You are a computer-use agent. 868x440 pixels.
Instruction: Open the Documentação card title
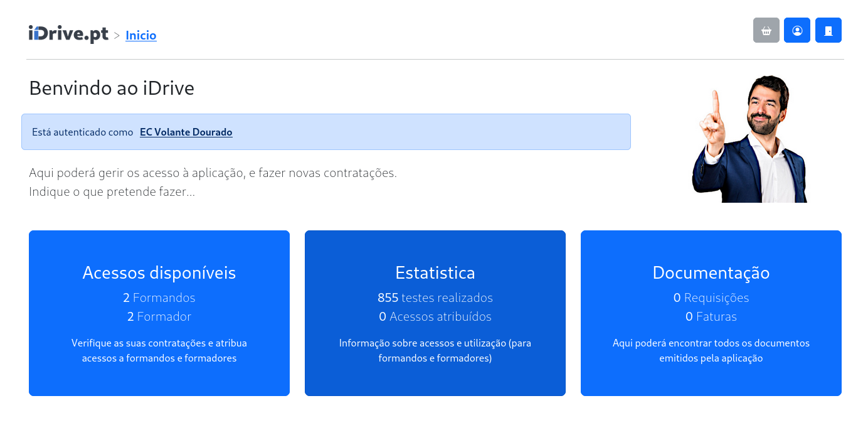tap(711, 272)
